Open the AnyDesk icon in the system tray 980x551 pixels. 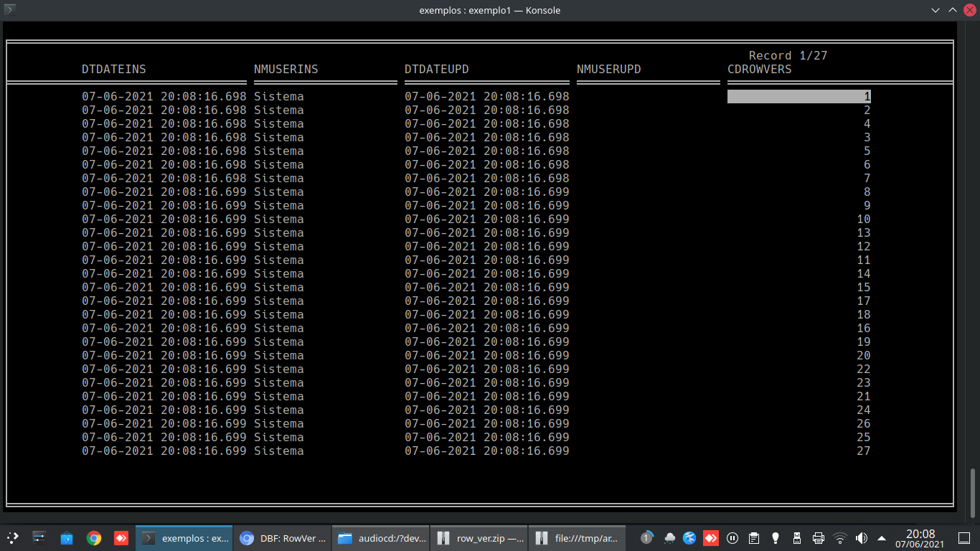pyautogui.click(x=711, y=537)
